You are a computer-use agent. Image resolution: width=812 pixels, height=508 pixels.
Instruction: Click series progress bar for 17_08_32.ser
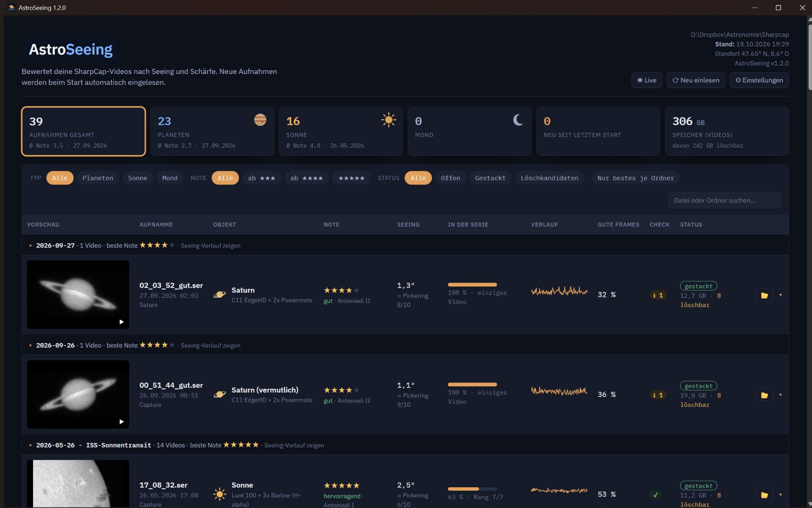[x=472, y=489]
